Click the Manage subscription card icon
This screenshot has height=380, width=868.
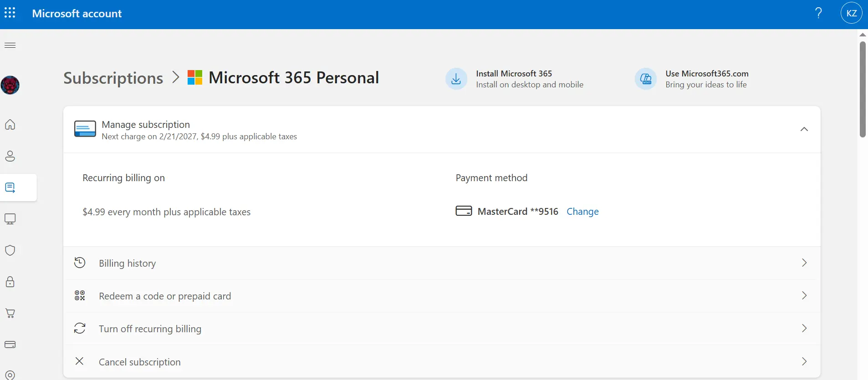pos(85,129)
